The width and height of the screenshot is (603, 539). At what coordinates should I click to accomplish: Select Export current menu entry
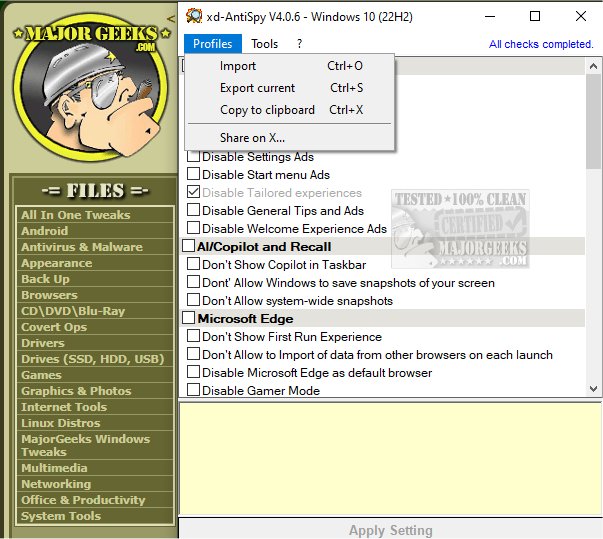pyautogui.click(x=289, y=88)
